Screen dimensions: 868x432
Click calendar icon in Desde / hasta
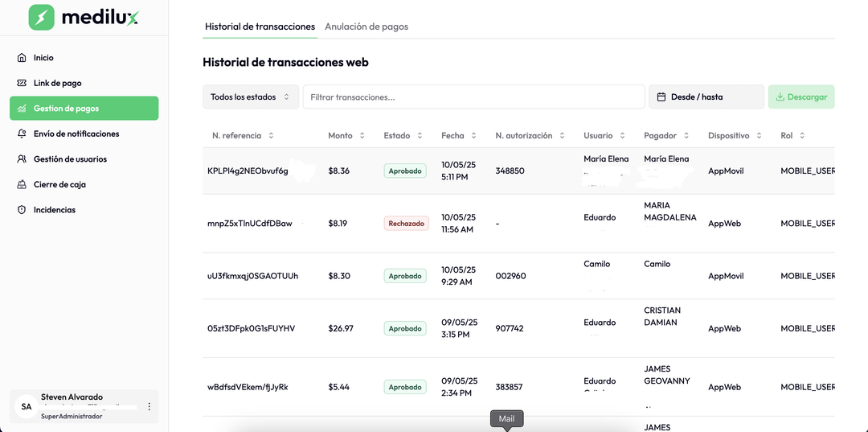coord(661,97)
